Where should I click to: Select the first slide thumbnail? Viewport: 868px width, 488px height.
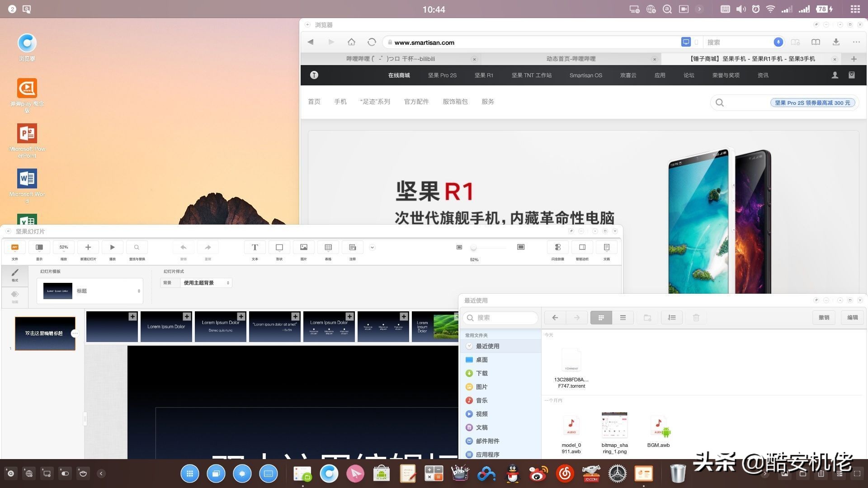pyautogui.click(x=45, y=333)
